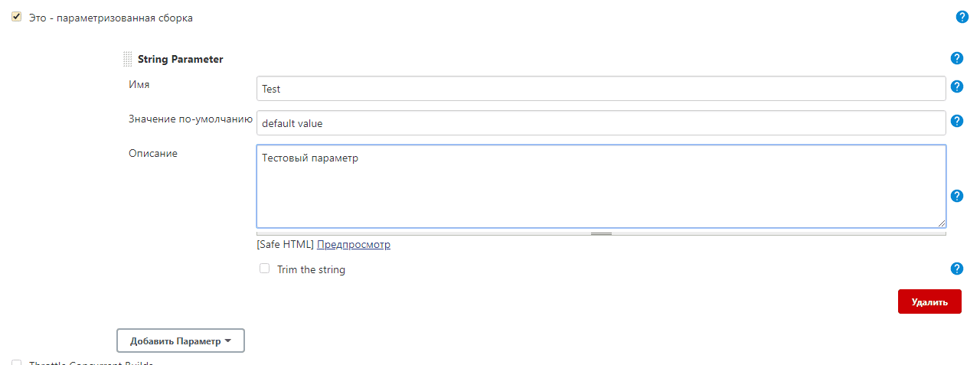
Task: Open the Предпросмотр link
Action: (x=354, y=245)
